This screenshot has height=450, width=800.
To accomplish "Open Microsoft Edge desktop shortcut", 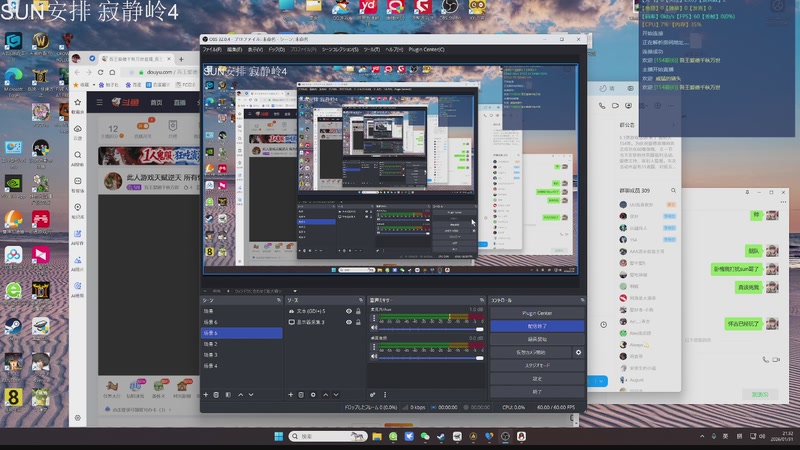I will [x=13, y=80].
